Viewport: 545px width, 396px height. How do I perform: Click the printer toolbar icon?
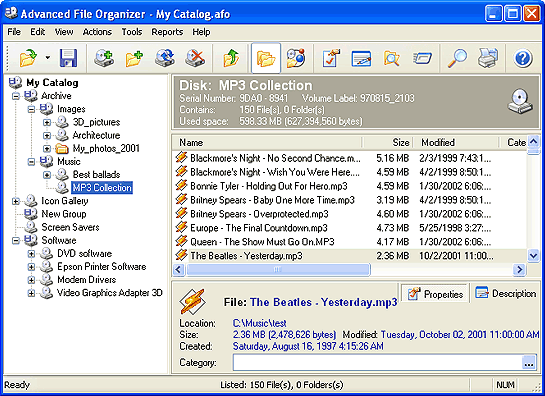click(488, 58)
